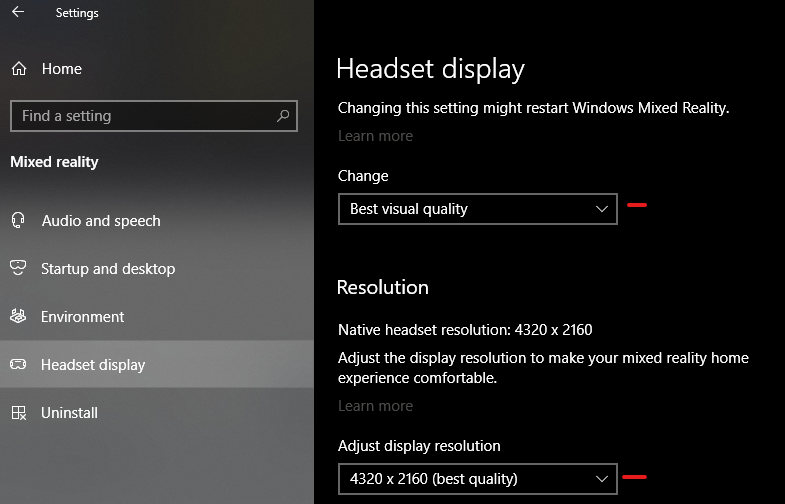Select the Environment section
The image size is (785, 504).
(157, 317)
